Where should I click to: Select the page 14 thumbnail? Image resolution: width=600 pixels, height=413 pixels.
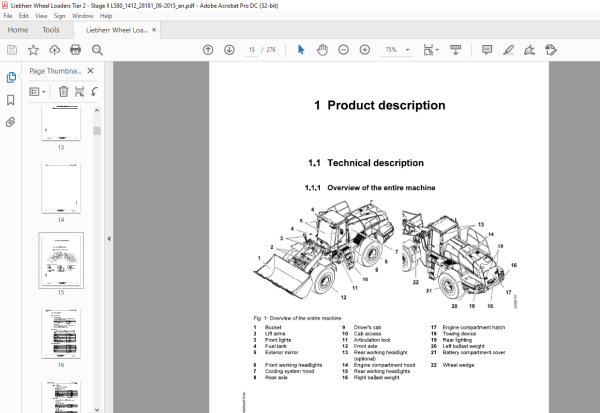61,188
